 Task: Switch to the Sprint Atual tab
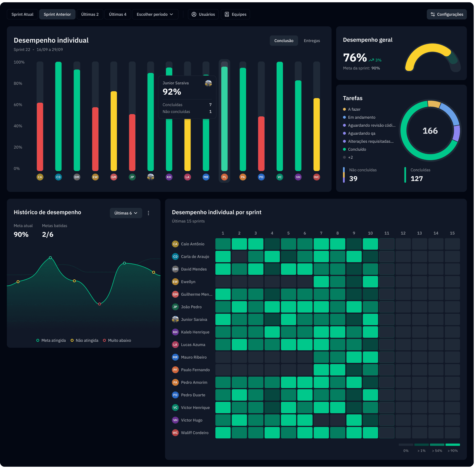[x=22, y=14]
